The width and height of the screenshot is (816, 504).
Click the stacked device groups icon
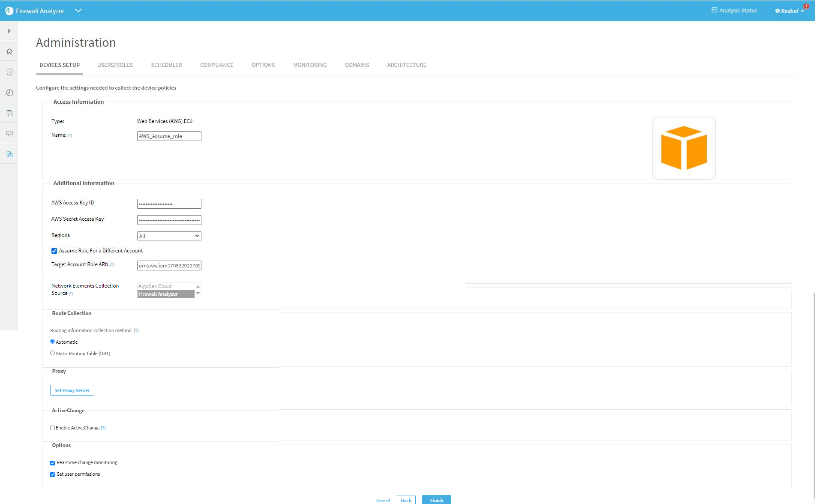9,113
